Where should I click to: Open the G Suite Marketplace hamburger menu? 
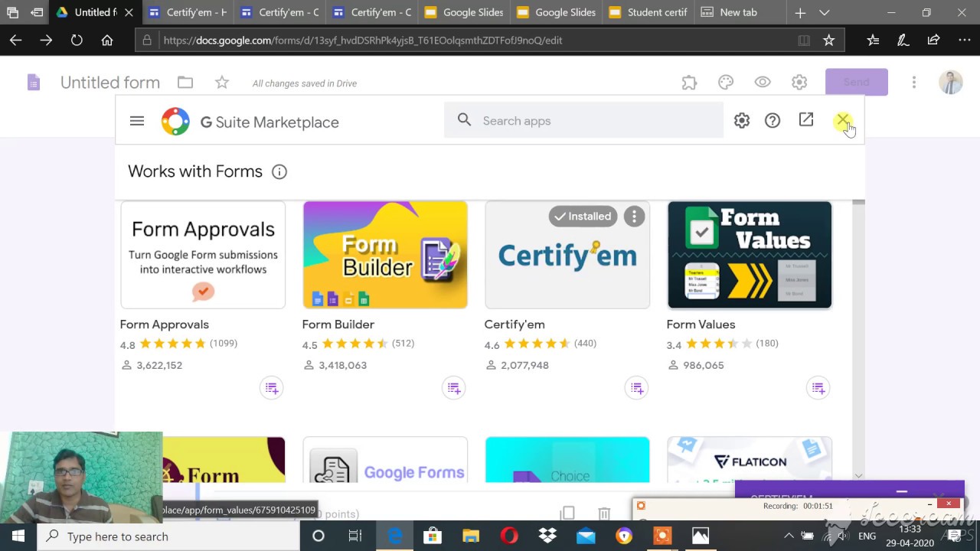(137, 121)
